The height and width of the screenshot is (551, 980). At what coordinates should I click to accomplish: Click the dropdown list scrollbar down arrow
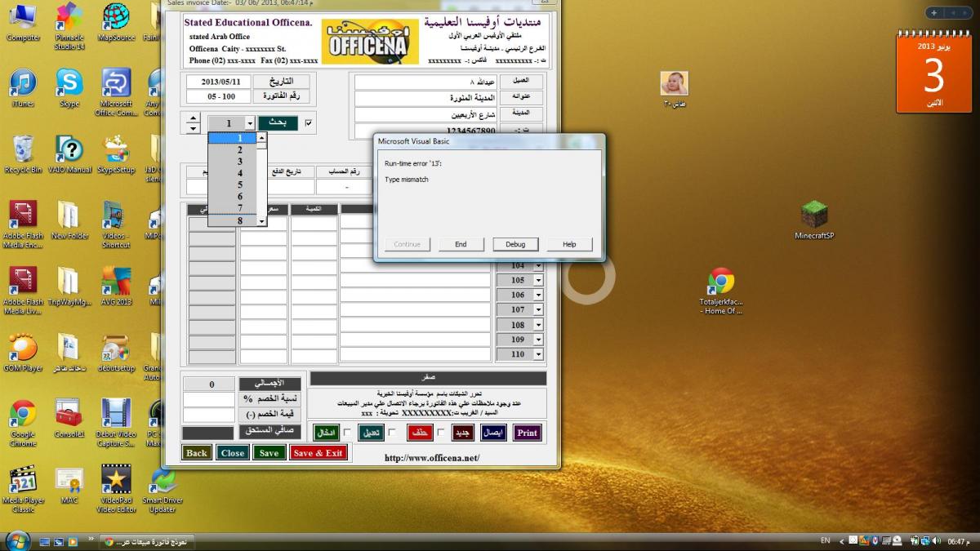[x=262, y=221]
